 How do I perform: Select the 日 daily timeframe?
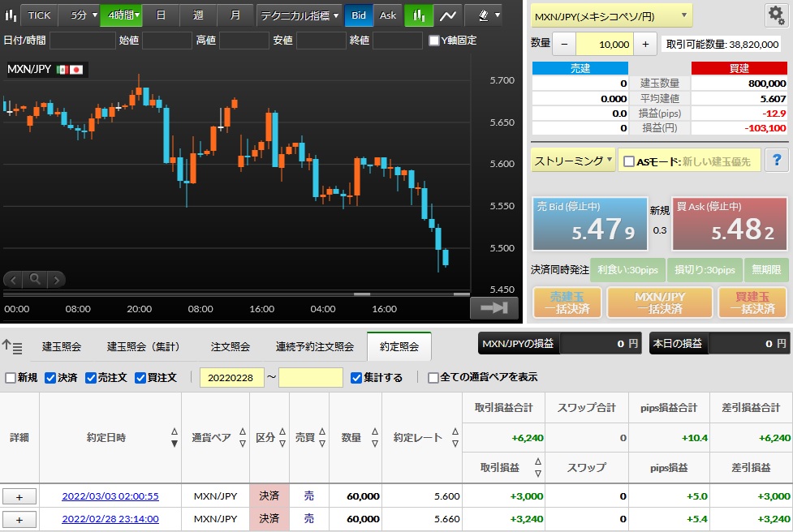[161, 15]
